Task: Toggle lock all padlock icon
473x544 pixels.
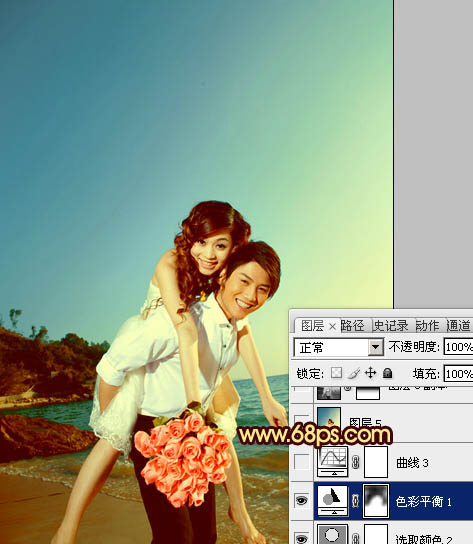Action: [x=387, y=373]
